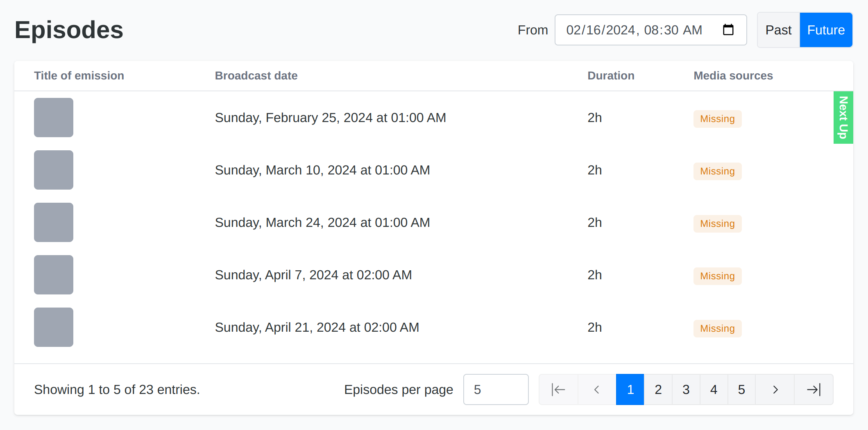868x430 pixels.
Task: Select page 1 in pagination
Action: (x=630, y=389)
